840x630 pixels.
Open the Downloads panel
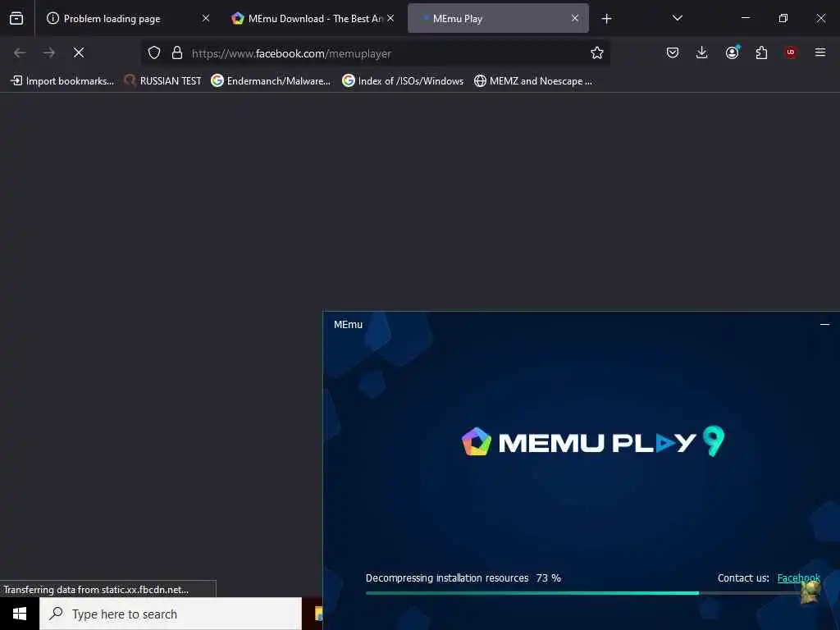[x=702, y=52]
